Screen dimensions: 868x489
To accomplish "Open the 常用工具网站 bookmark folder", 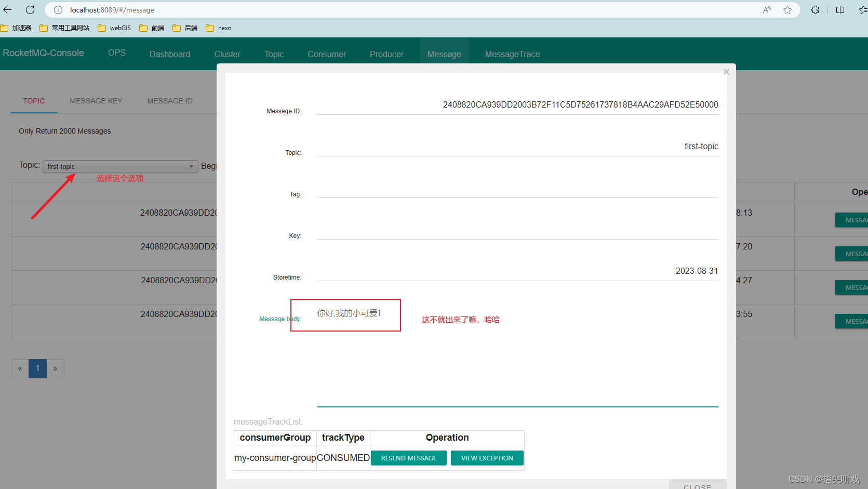I will click(64, 28).
